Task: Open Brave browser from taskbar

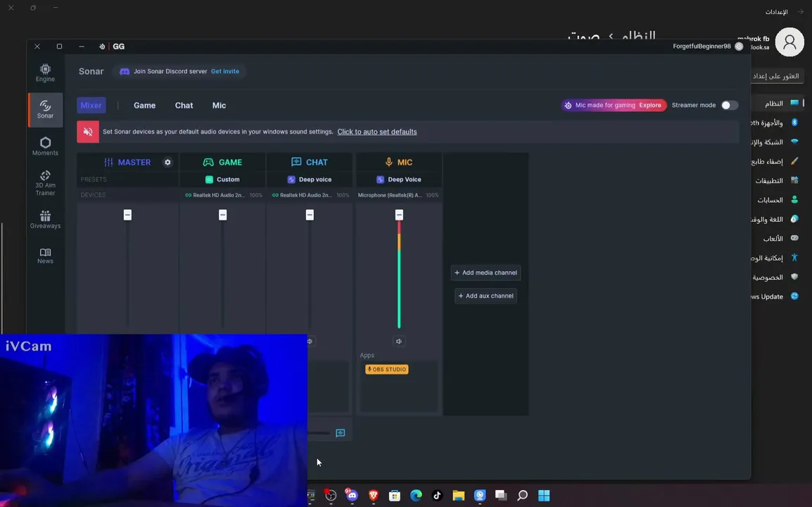Action: click(x=374, y=496)
